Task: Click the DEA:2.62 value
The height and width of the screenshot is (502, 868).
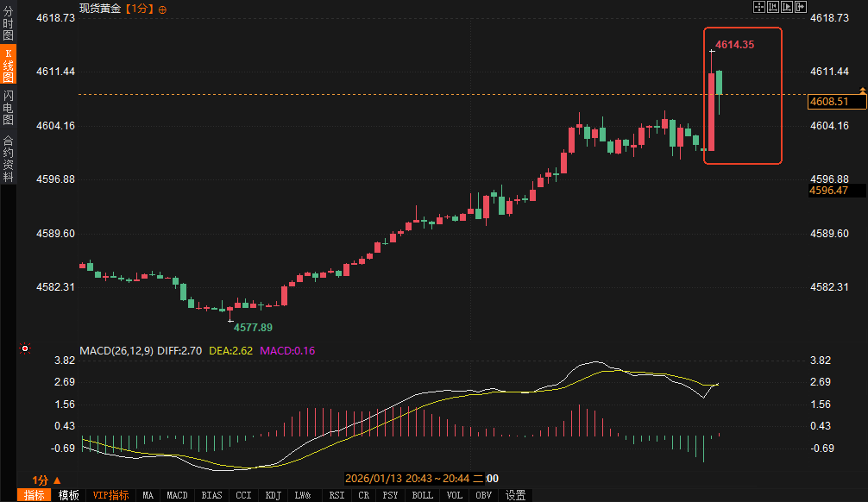Action: tap(231, 350)
